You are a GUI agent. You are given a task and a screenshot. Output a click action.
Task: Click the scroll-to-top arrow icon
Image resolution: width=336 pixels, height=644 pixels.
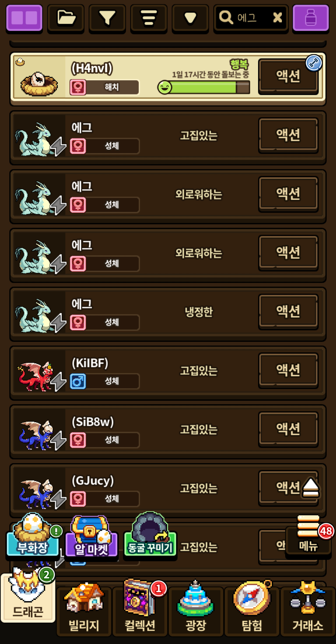pos(311,487)
